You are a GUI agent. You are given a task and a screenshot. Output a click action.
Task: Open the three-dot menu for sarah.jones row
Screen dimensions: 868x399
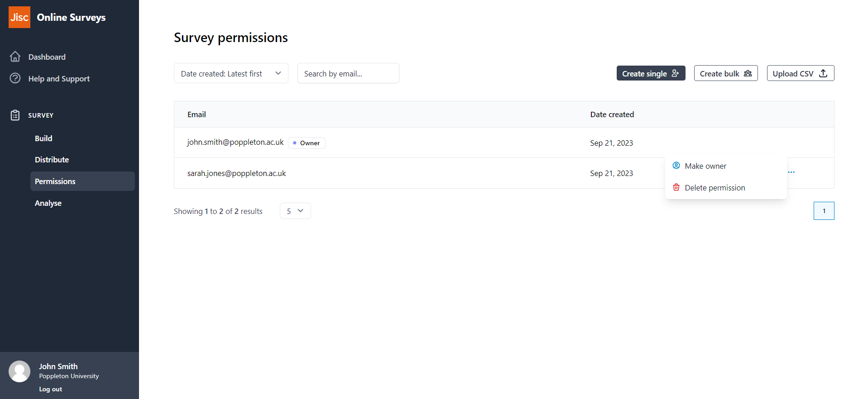pos(791,172)
